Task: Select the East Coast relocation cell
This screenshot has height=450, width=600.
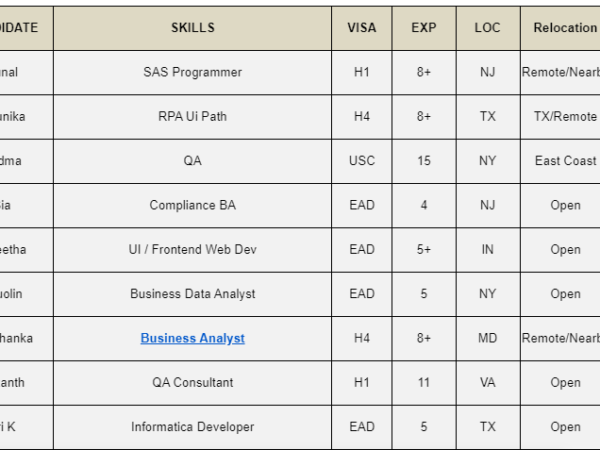Action: click(564, 161)
